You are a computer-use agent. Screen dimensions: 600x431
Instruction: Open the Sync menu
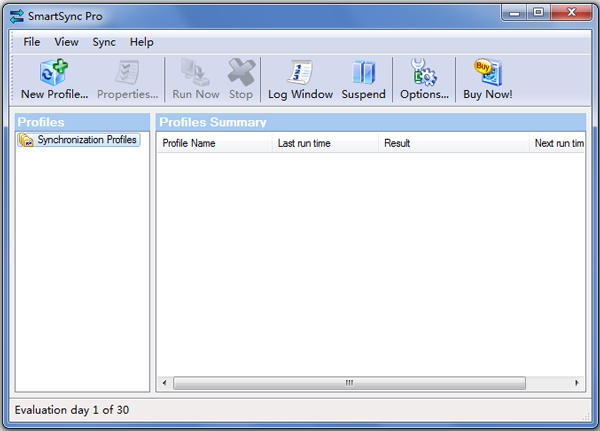click(x=104, y=42)
